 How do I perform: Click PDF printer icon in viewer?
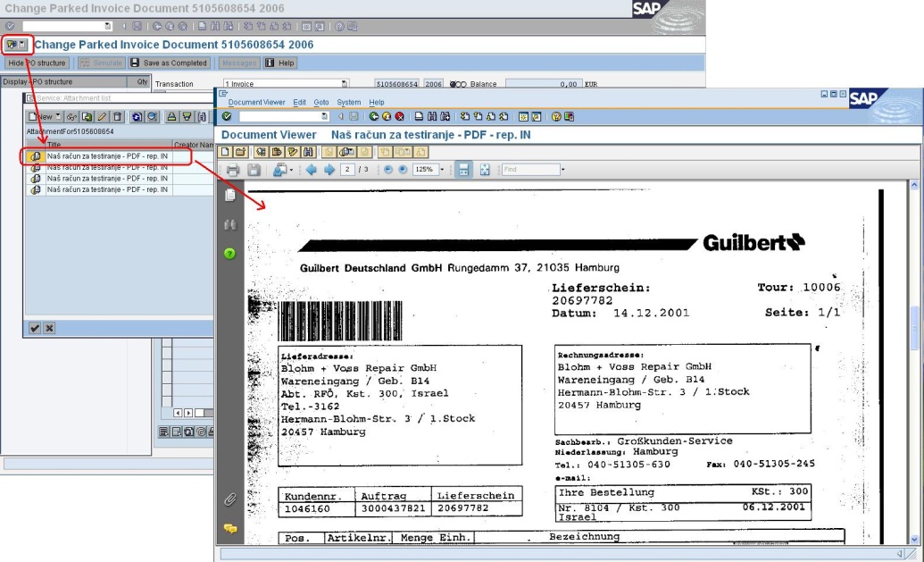(x=233, y=170)
